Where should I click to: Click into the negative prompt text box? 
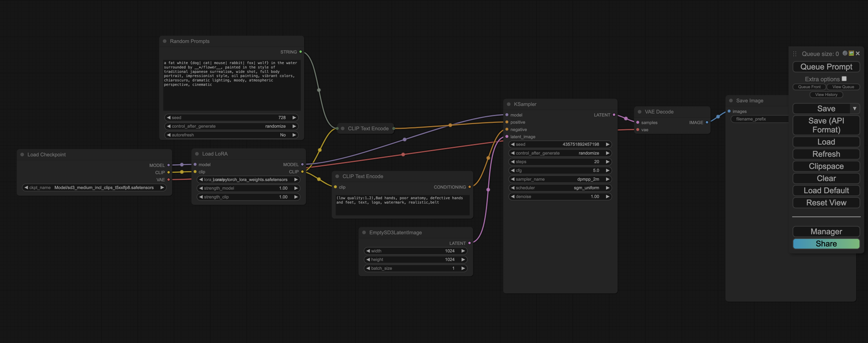point(402,205)
